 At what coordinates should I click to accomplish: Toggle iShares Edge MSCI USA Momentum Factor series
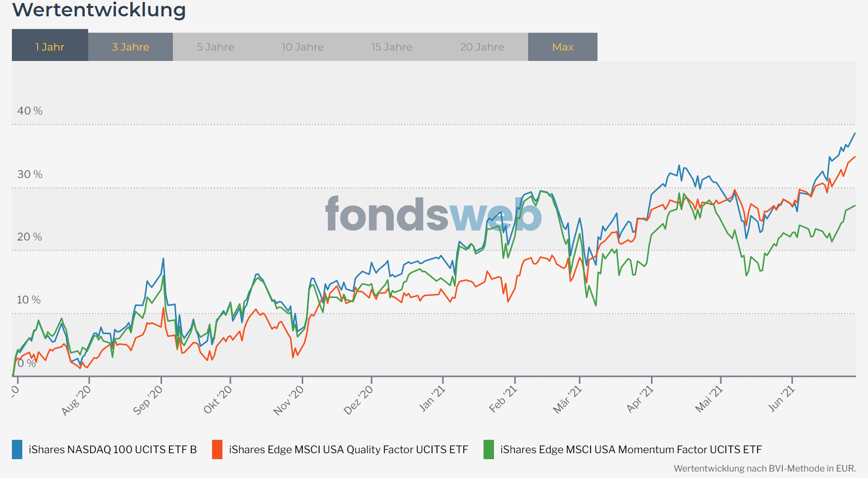(631, 449)
